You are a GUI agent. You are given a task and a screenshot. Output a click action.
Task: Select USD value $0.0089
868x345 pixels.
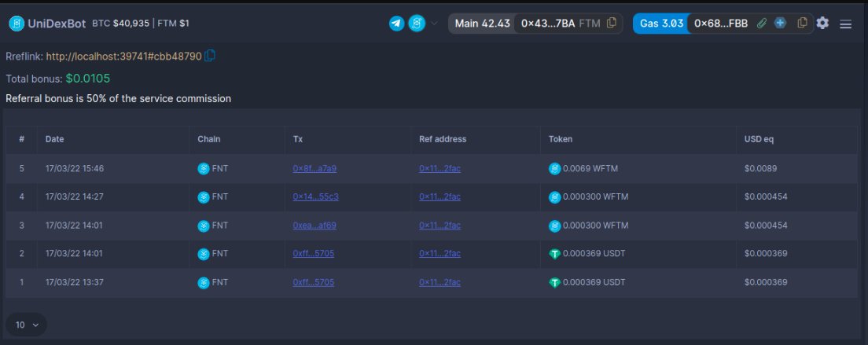pos(760,169)
